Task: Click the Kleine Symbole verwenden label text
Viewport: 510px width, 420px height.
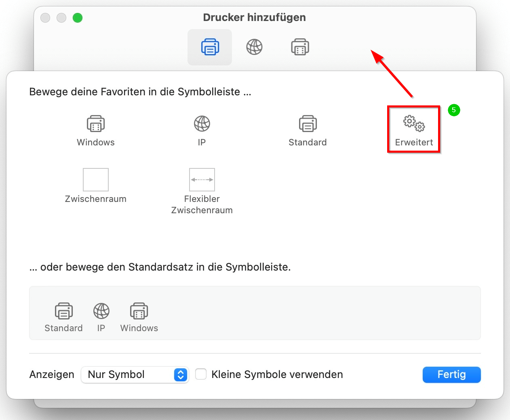Action: (x=277, y=375)
